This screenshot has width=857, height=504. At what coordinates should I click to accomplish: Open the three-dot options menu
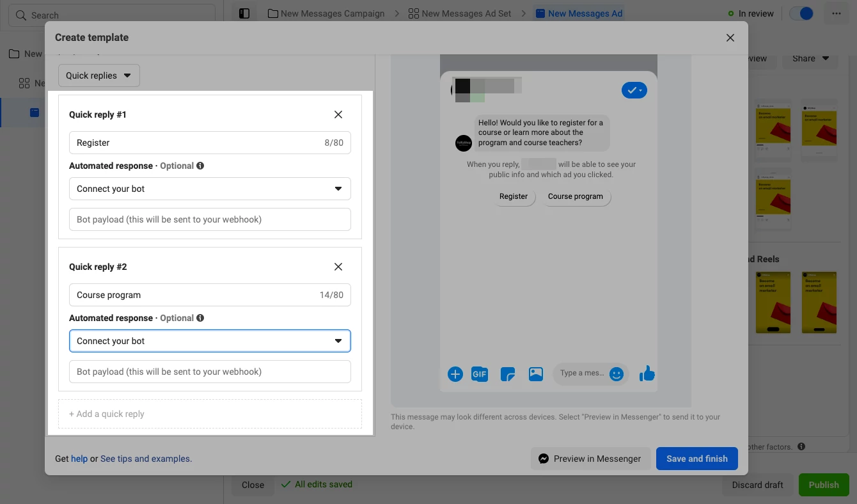(836, 13)
